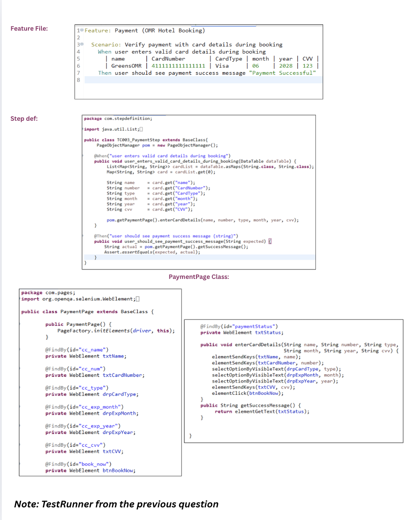Screen dimensions: 420x520
Task: Click the "PaymentPage Class:" heading
Action: pyautogui.click(x=199, y=277)
